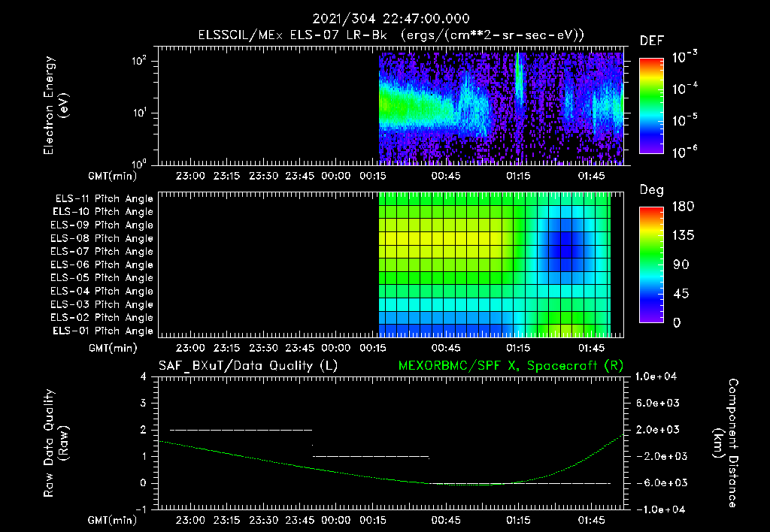Click the pitch angle colored grid
770x532 pixels.
click(x=495, y=264)
